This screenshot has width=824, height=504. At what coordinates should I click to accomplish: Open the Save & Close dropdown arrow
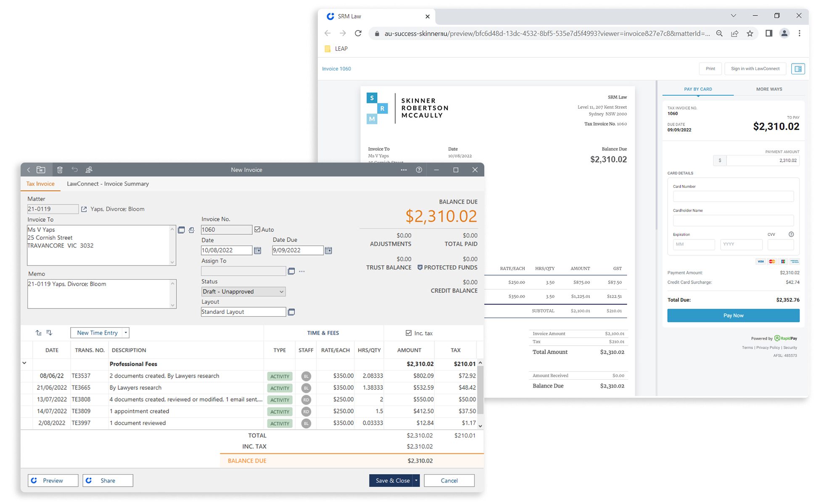416,480
